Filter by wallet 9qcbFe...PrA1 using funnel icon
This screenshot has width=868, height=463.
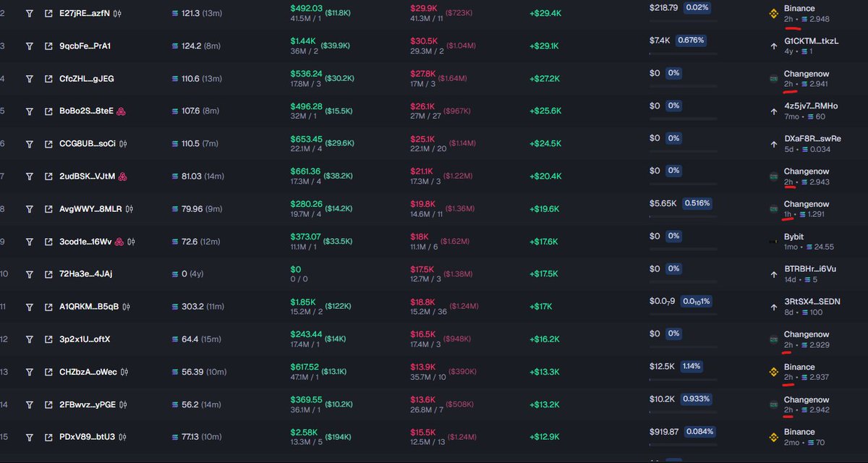click(x=29, y=46)
